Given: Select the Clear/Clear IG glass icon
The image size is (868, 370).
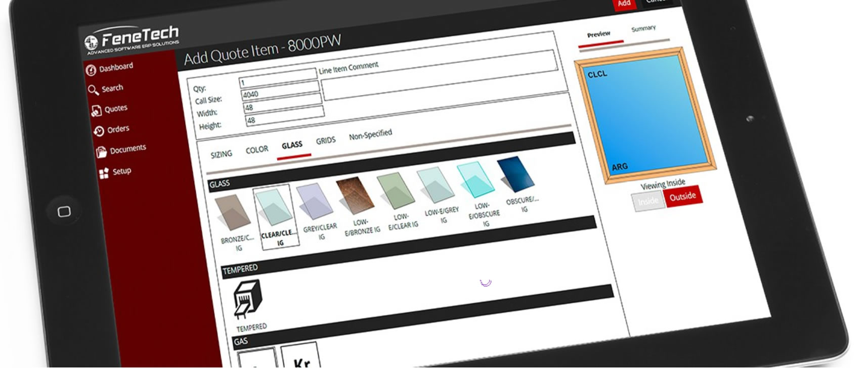Looking at the screenshot, I should pos(274,207).
